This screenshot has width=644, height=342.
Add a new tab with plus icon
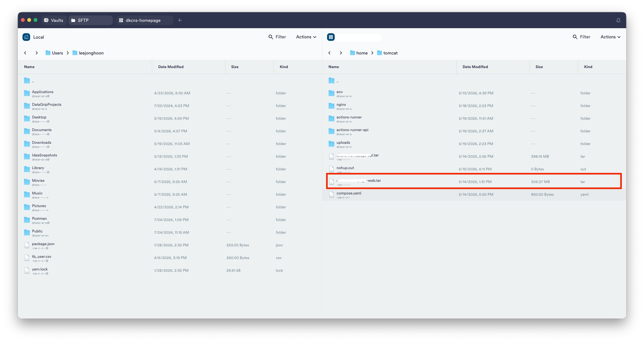coord(180,20)
